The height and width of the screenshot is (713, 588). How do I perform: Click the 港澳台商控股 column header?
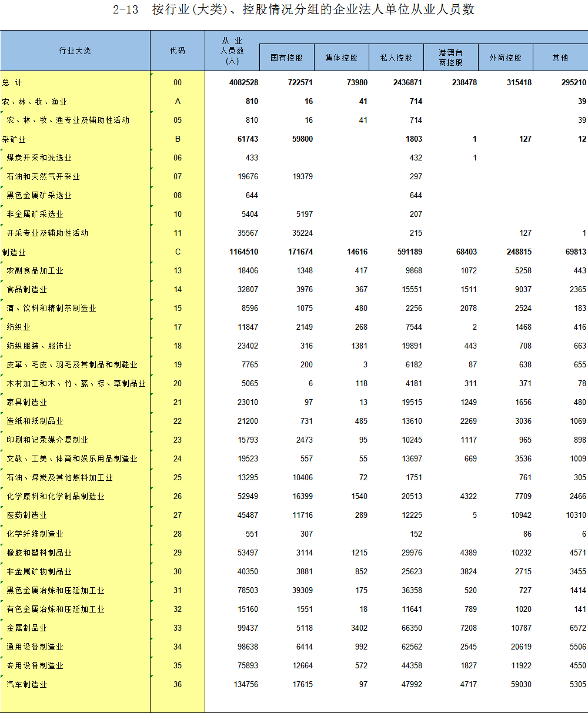coord(451,58)
